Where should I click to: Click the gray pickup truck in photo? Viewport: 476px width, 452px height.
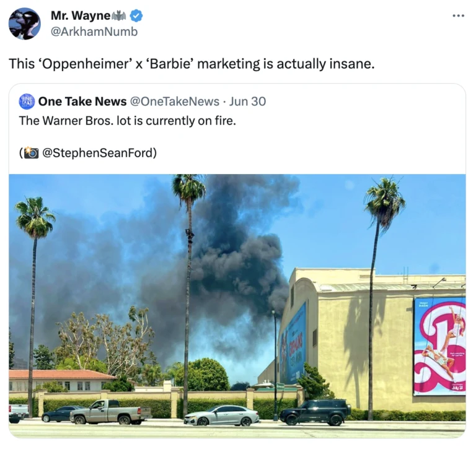click(111, 412)
